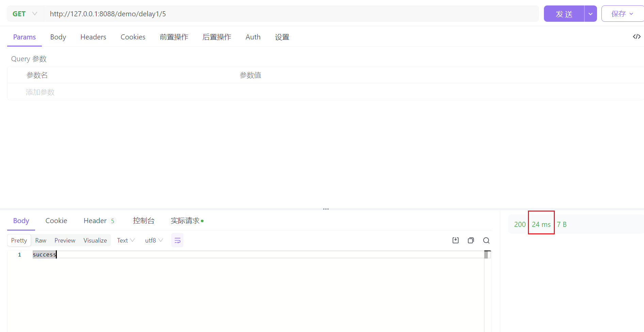Select the response Cookie tab
Viewport: 644px width, 332px height.
tap(56, 221)
